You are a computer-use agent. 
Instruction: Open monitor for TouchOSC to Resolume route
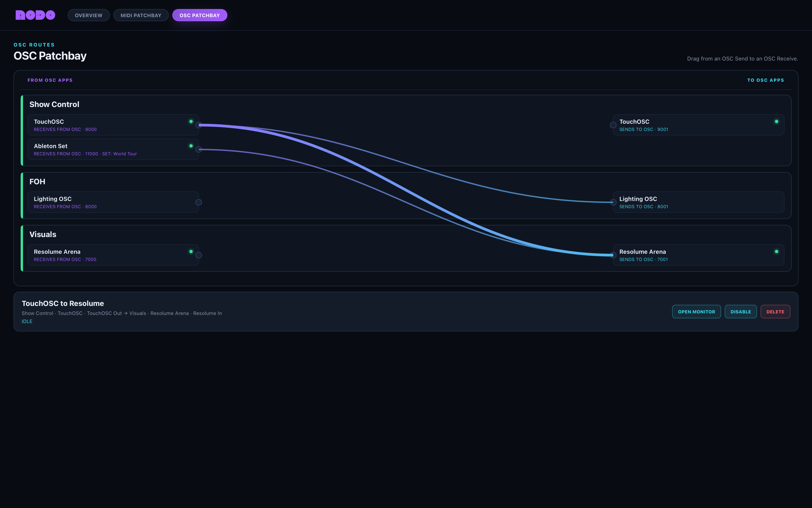tap(696, 312)
